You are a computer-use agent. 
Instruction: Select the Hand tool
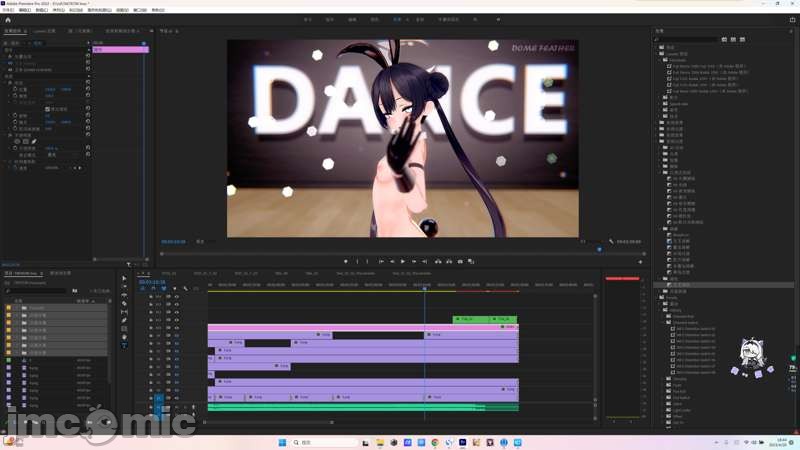coord(124,337)
